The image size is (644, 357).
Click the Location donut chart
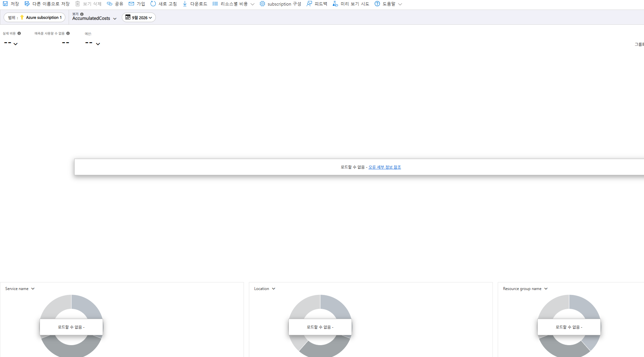tap(320, 326)
